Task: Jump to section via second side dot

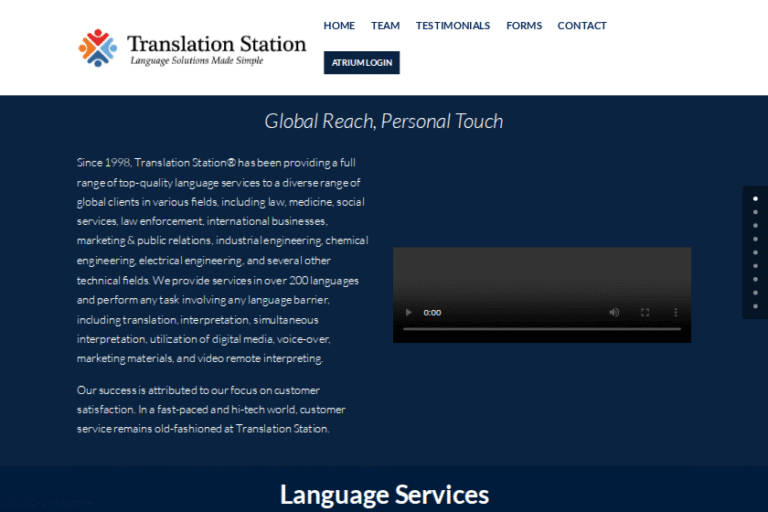Action: [755, 212]
